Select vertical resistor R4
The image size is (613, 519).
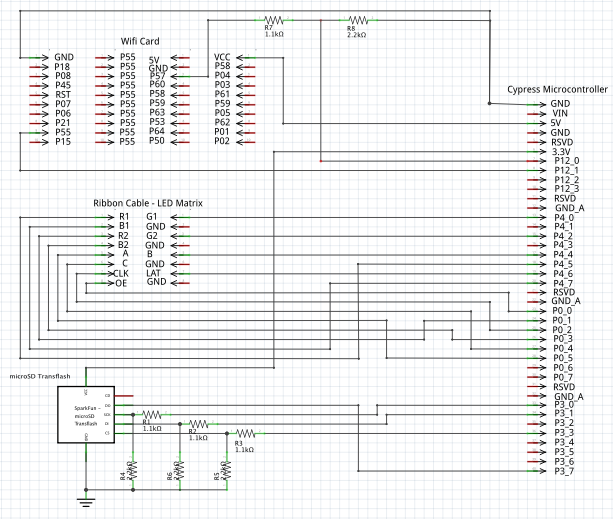(x=133, y=471)
